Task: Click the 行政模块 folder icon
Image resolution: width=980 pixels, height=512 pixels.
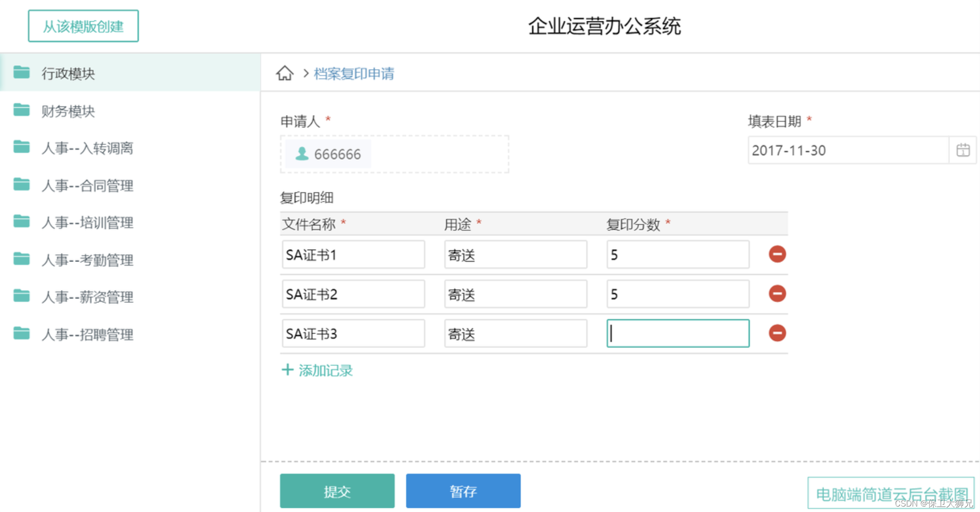Action: tap(21, 72)
